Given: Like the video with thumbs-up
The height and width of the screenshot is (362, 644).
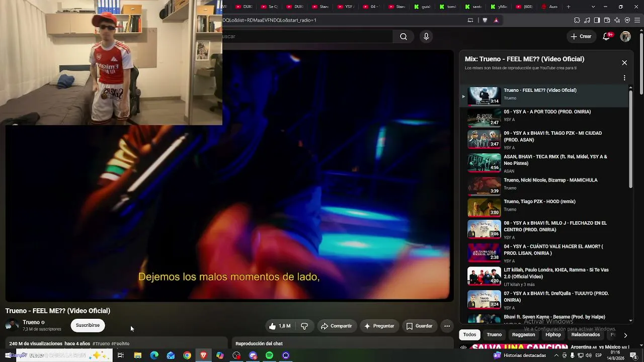Looking at the screenshot, I should pos(280,326).
